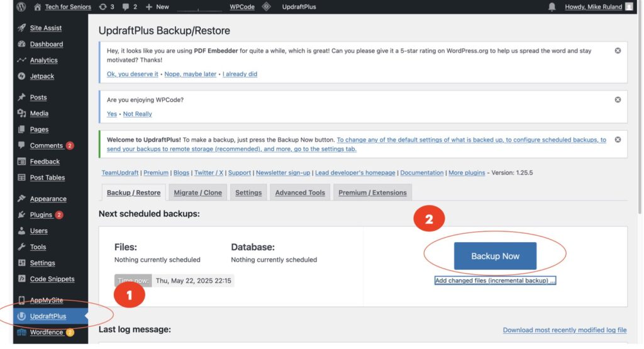Open the Settings tab in UpdraftPlus
Image resolution: width=644 pixels, height=349 pixels.
(248, 192)
